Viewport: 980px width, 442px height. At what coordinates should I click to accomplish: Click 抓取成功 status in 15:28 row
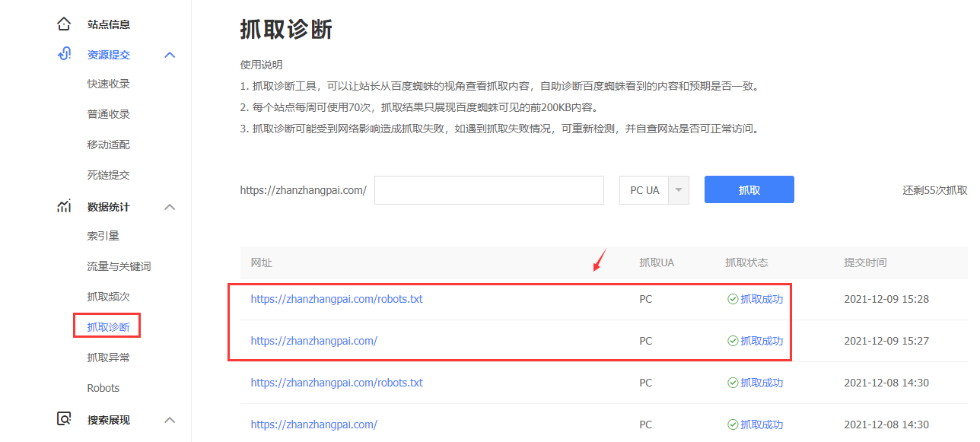(762, 299)
